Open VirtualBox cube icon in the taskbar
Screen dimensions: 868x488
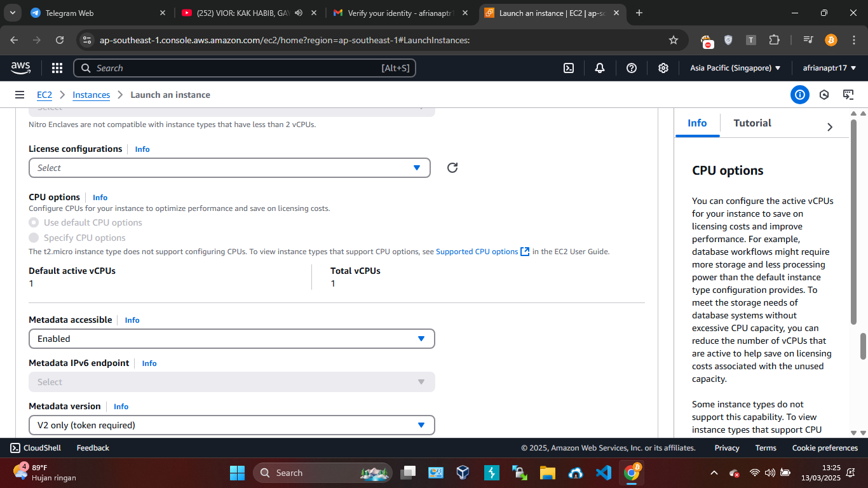click(463, 473)
